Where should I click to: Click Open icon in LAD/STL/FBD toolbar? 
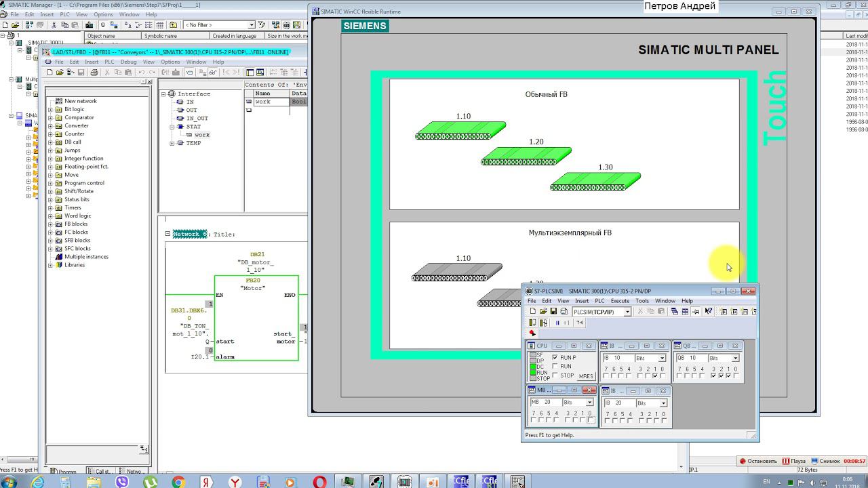(60, 73)
